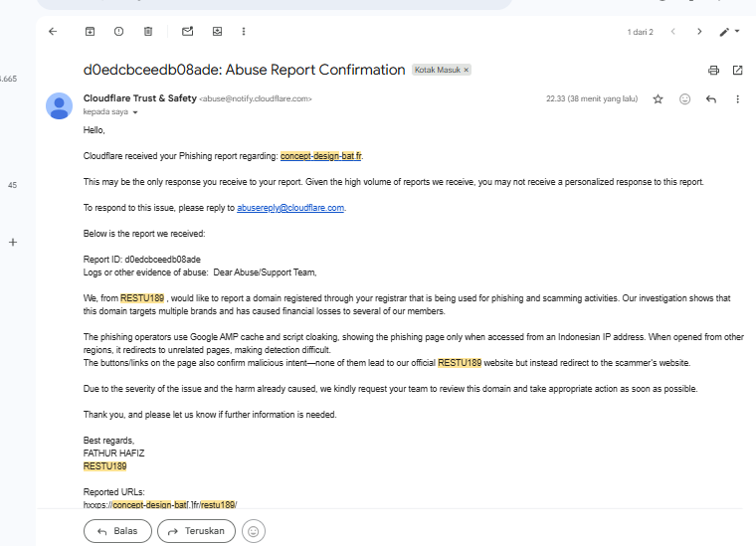Image resolution: width=756 pixels, height=546 pixels.
Task: Mark email as unread
Action: 188,31
